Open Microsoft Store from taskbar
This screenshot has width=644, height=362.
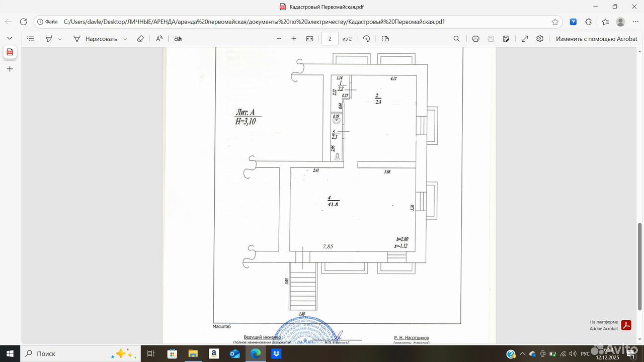[x=172, y=353]
